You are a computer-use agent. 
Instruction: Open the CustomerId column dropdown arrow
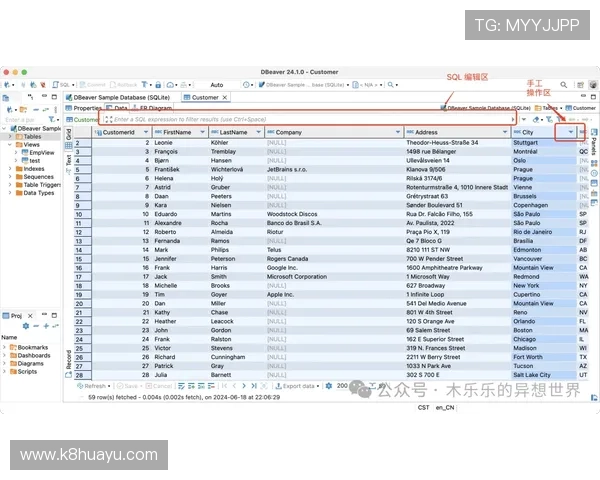[146, 132]
